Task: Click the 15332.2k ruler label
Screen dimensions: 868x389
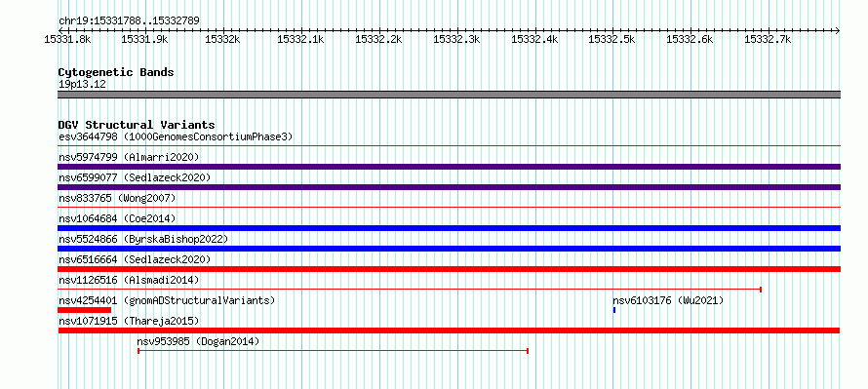Action: [x=379, y=39]
